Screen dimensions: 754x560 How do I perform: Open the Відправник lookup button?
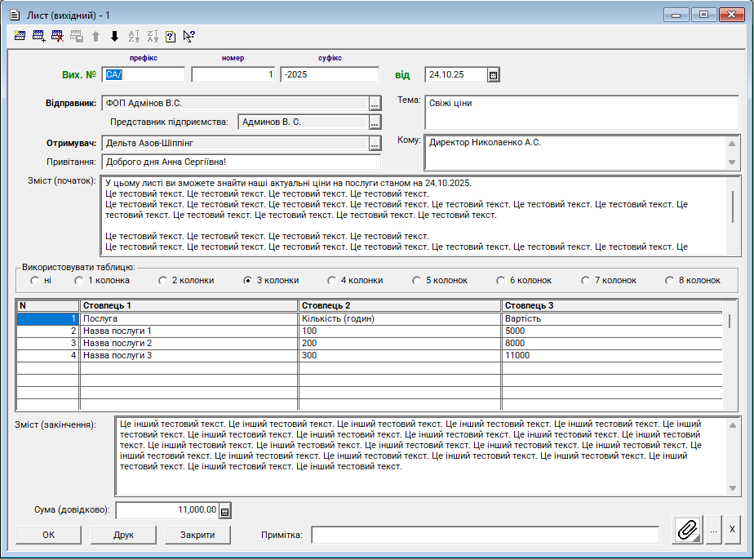pyautogui.click(x=375, y=104)
